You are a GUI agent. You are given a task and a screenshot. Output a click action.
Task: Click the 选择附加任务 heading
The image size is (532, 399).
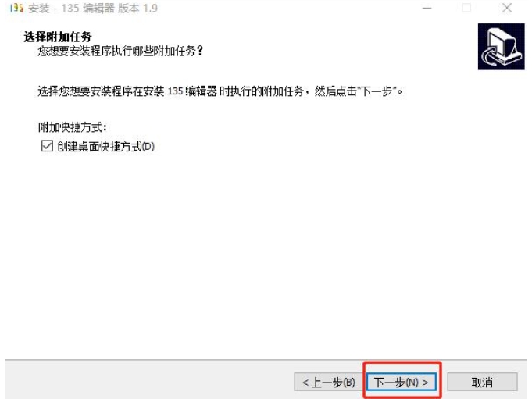[x=58, y=37]
